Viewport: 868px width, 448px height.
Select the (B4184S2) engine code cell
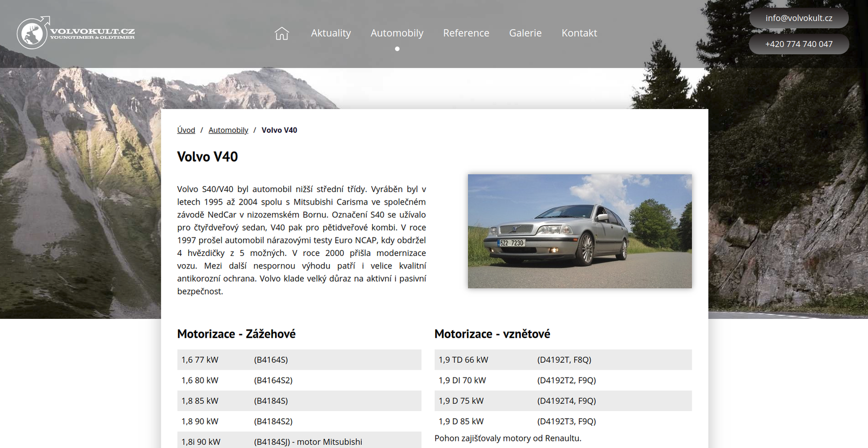point(336,421)
